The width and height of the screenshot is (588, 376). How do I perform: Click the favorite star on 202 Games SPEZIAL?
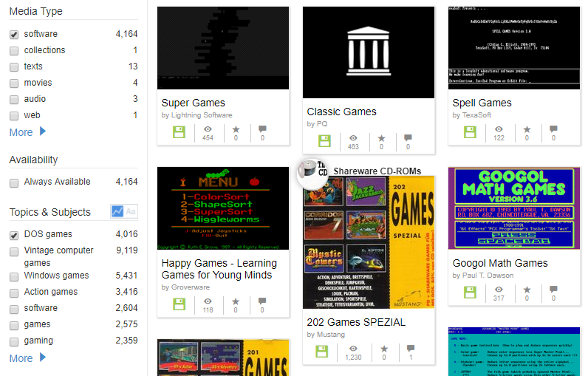click(384, 349)
